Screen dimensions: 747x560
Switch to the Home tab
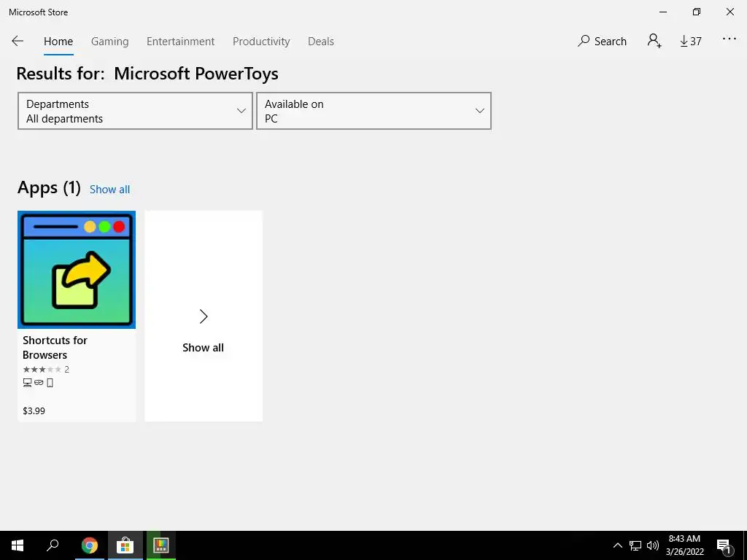pos(58,42)
